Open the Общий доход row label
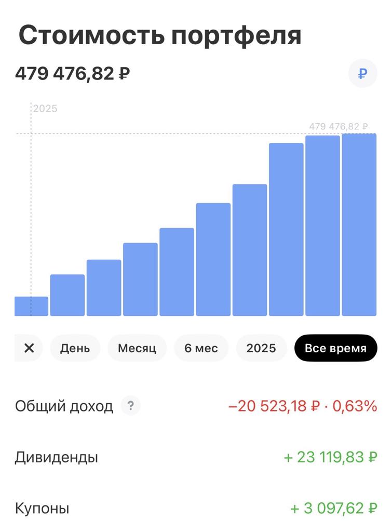Screen dimensions: 392x532 64,406
